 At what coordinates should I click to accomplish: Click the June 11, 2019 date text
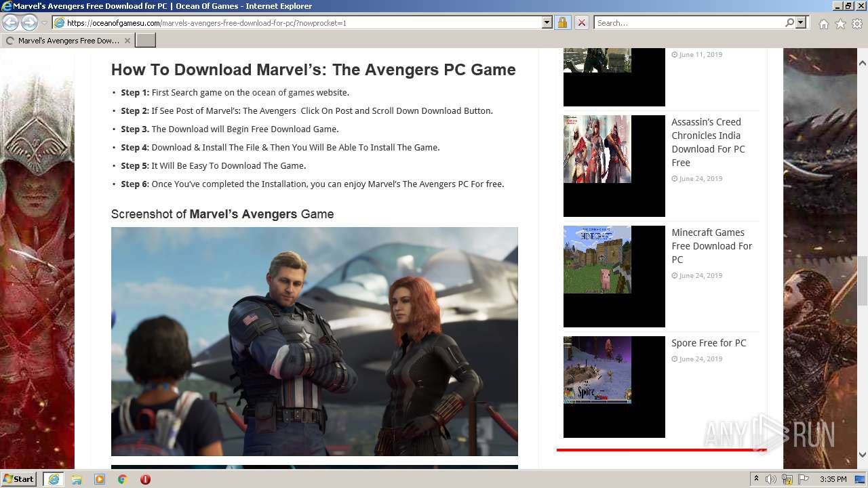point(701,55)
